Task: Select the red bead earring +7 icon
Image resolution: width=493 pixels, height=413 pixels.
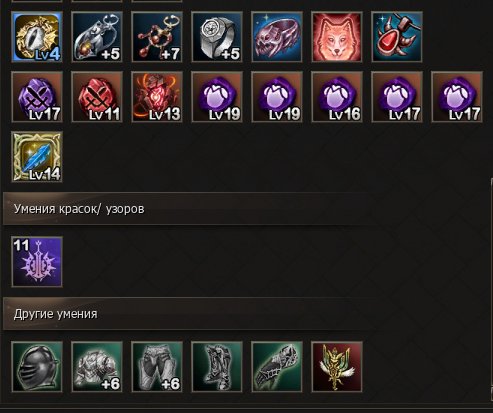Action: click(x=157, y=37)
